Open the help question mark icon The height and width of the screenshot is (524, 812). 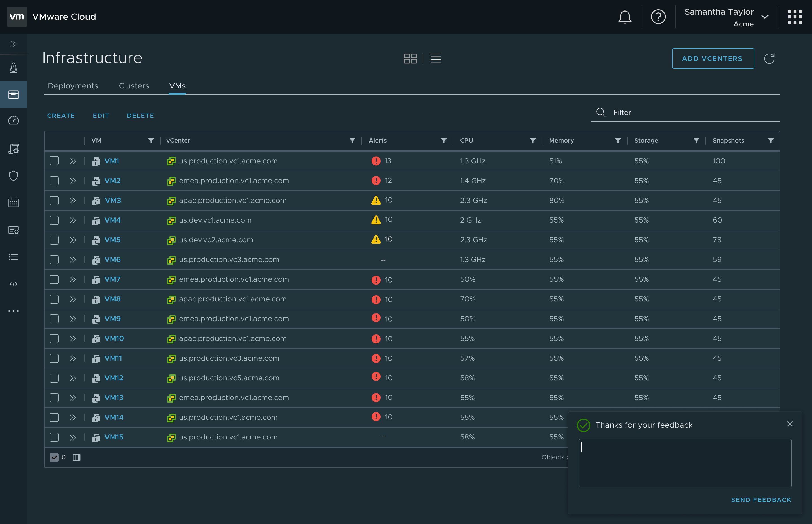coord(658,17)
